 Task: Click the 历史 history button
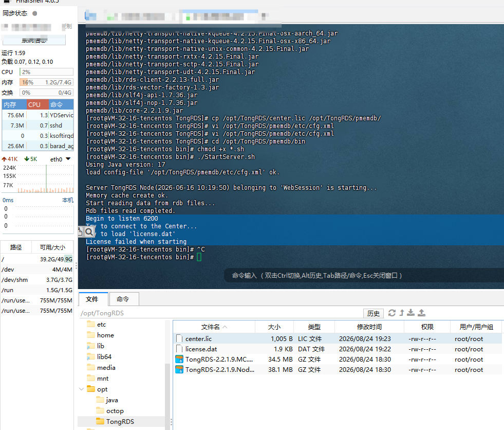click(374, 313)
